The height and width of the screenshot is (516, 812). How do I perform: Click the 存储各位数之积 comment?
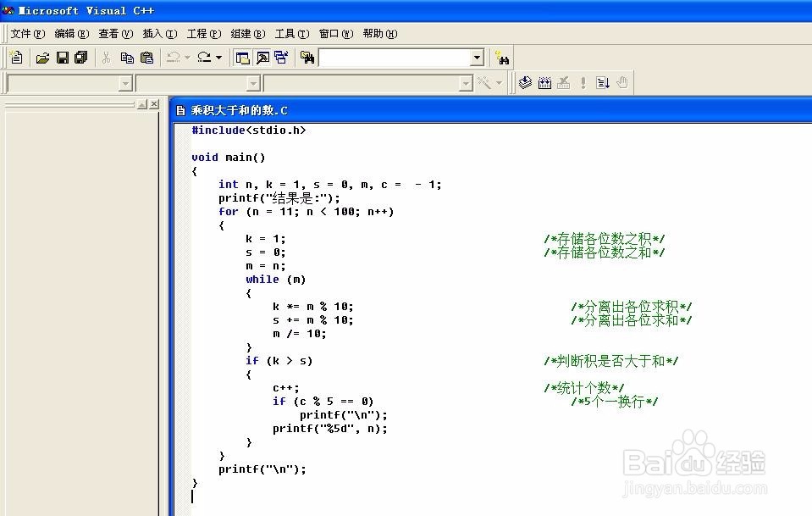(x=605, y=239)
